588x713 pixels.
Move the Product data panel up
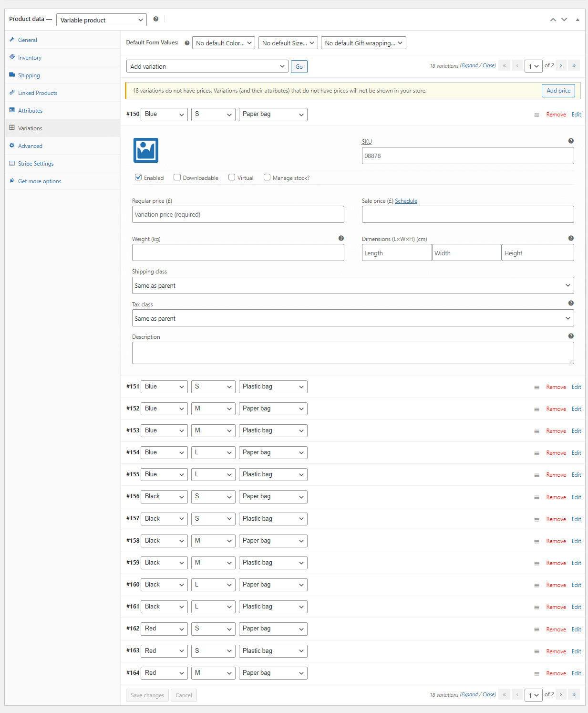click(553, 20)
